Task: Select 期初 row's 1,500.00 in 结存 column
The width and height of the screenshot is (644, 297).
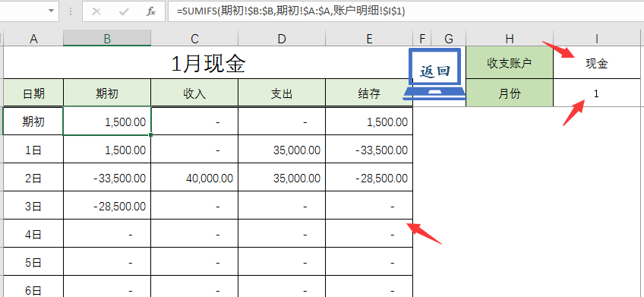Action: (369, 122)
